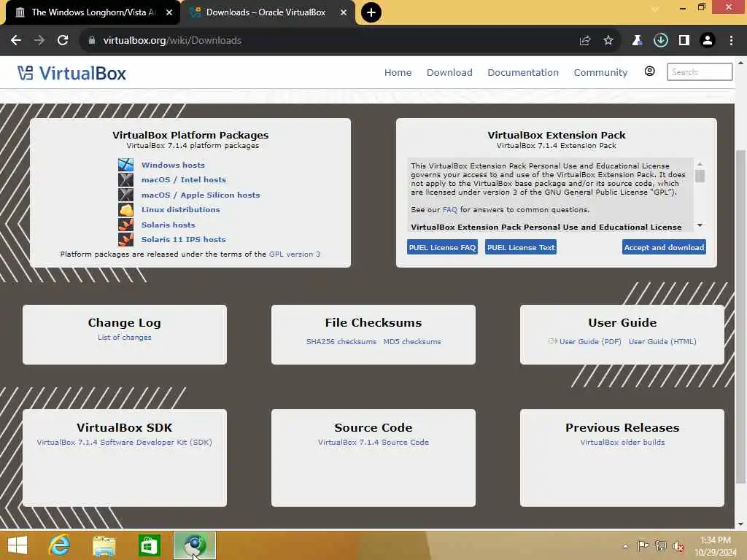
Task: Open the Download nav item
Action: 449,72
